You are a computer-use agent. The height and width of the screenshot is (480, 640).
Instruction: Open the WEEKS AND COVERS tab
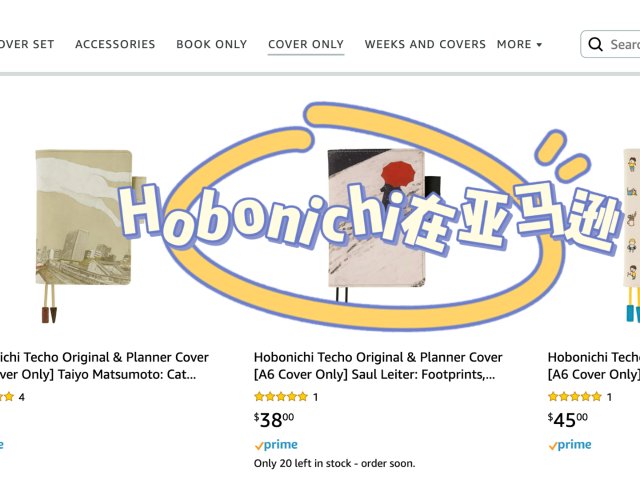(x=425, y=44)
